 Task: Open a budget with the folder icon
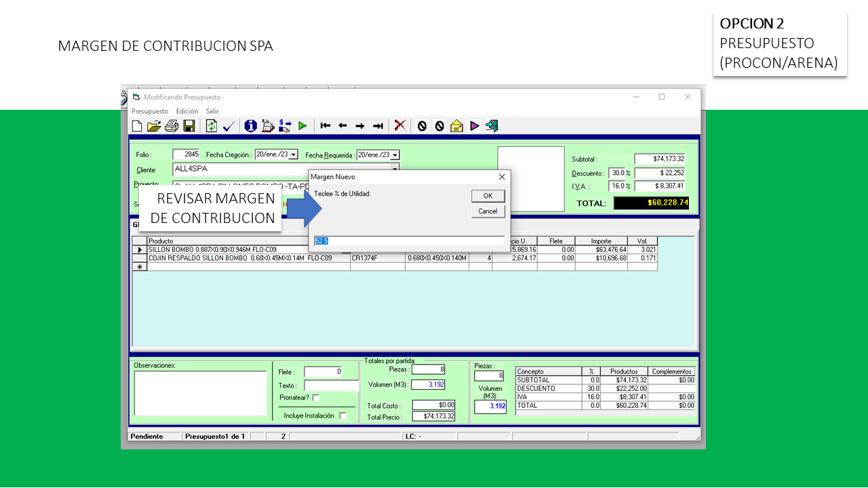154,126
